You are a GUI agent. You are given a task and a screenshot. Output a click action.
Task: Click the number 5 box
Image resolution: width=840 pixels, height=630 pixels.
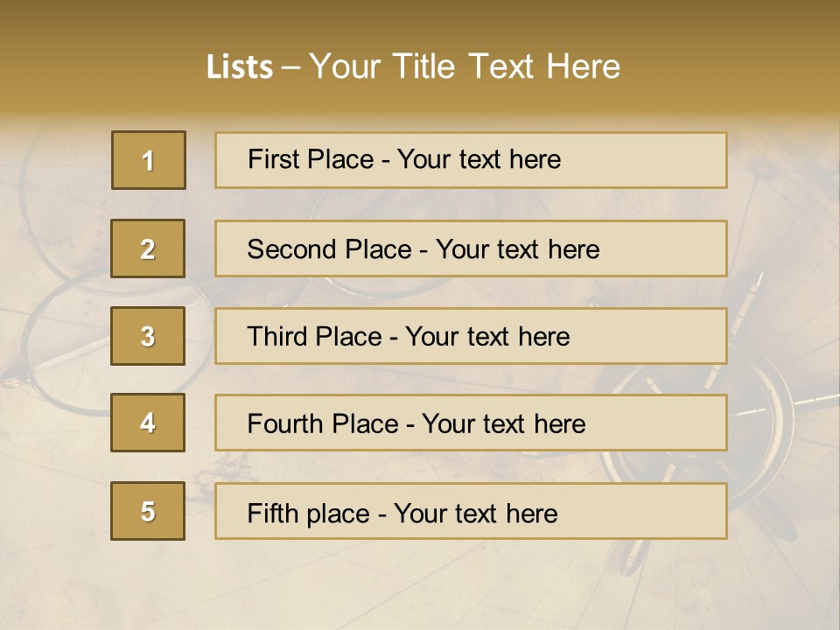[x=148, y=510]
